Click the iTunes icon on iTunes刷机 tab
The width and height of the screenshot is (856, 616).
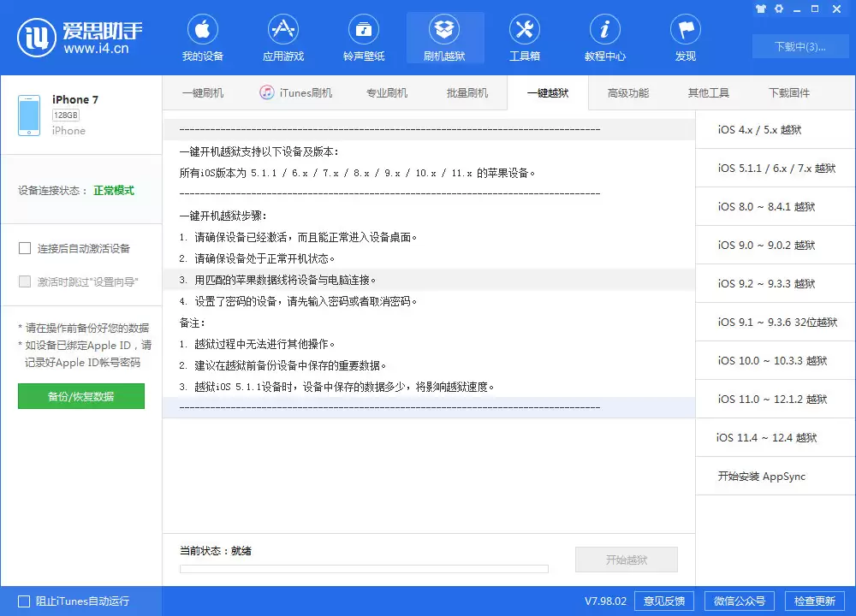click(x=267, y=92)
